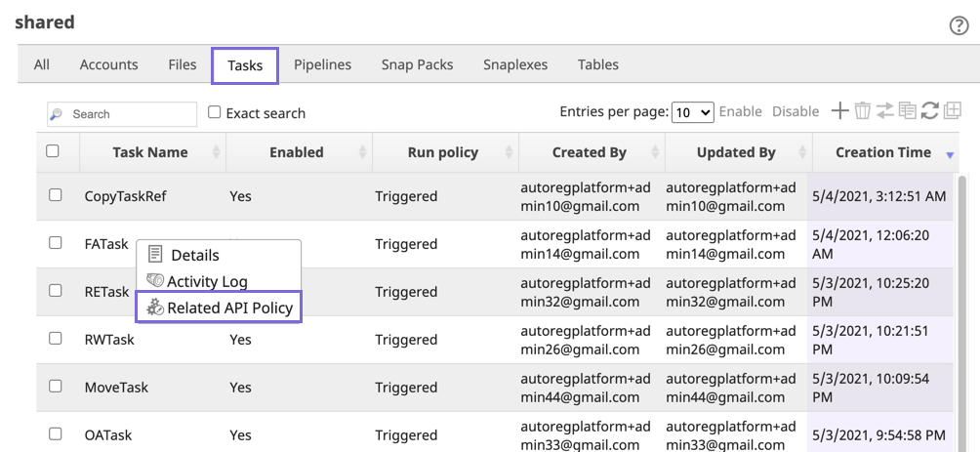This screenshot has height=452, width=980.
Task: Focus the Search input field
Action: coord(122,114)
